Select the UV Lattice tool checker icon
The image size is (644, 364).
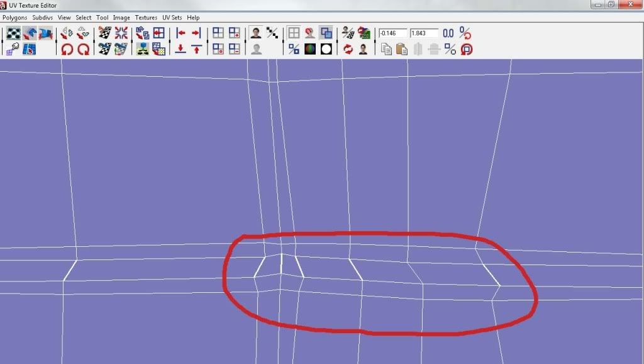(x=14, y=33)
